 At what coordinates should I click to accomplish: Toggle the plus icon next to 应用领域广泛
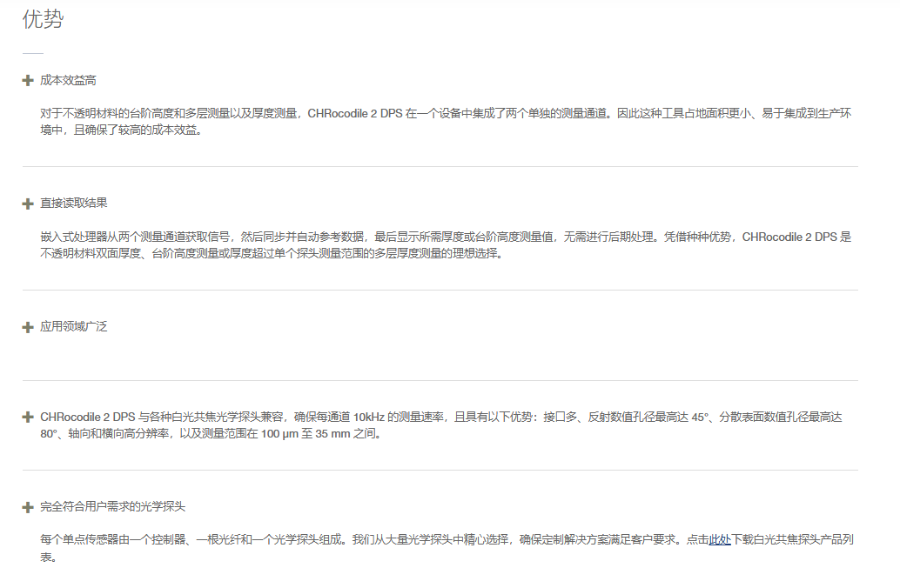28,327
